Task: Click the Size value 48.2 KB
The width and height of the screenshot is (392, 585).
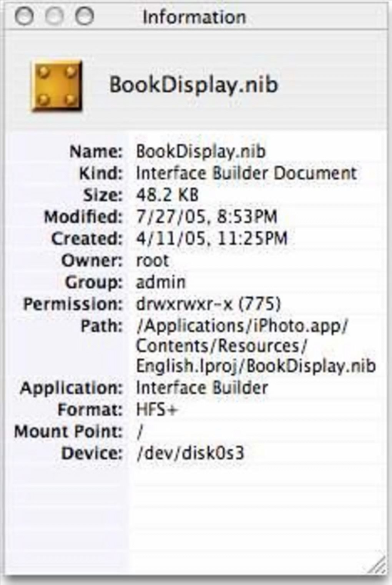Action: pos(167,195)
